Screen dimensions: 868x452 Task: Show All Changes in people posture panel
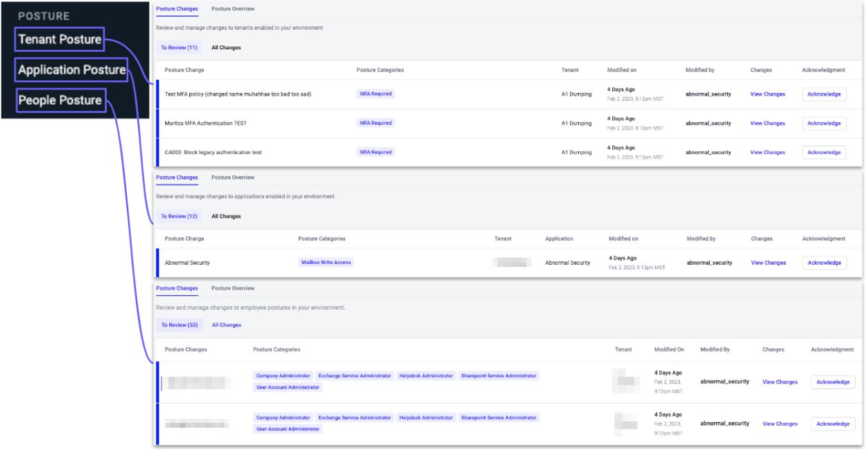click(x=227, y=324)
